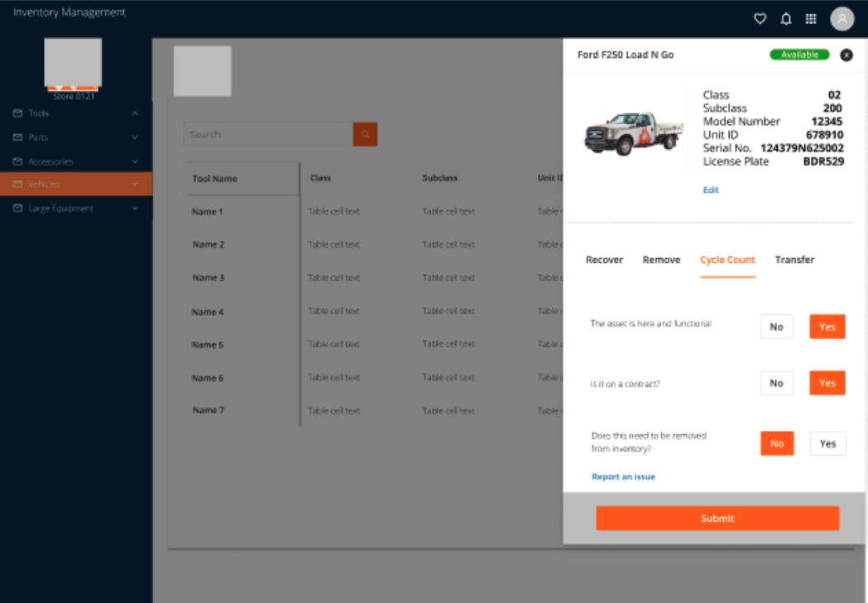The image size is (868, 603).
Task: Open favorites via the heart icon
Action: coord(760,18)
